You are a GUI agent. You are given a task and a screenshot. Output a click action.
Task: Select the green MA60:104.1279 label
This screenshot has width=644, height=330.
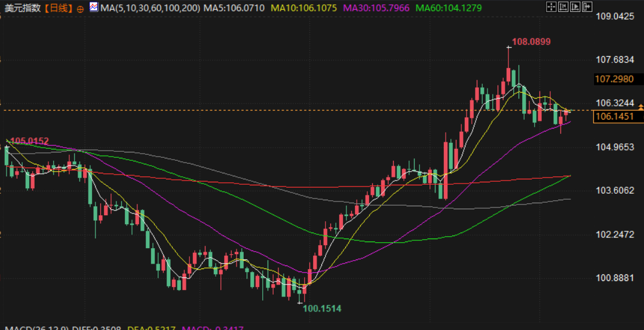tap(448, 8)
